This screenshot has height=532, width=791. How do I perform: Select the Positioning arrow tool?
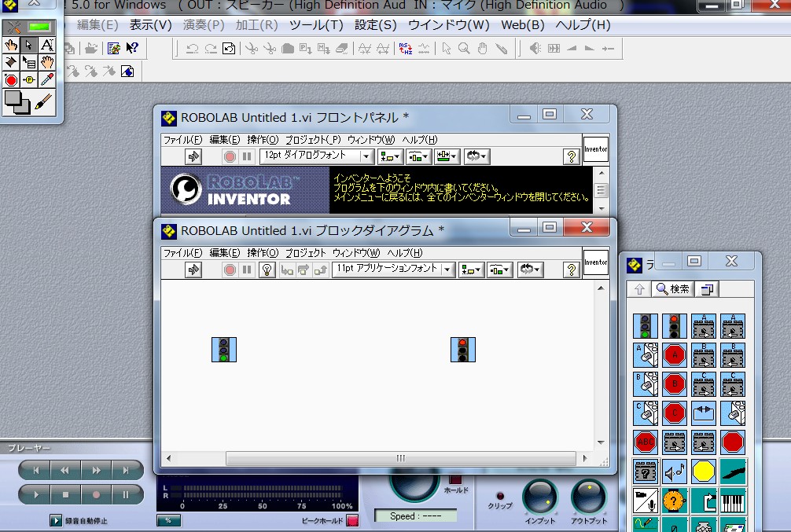pos(29,46)
